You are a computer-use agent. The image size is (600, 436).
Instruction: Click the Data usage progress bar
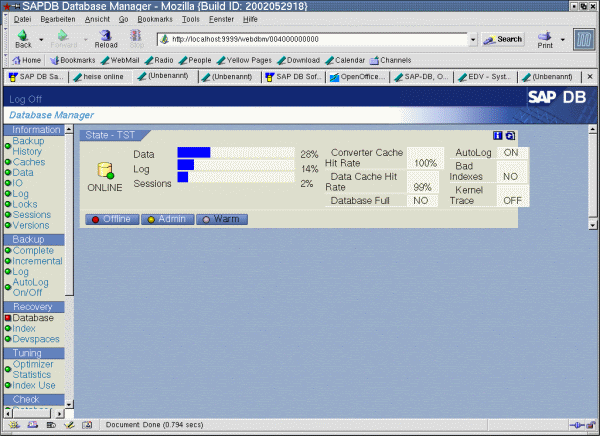point(236,153)
